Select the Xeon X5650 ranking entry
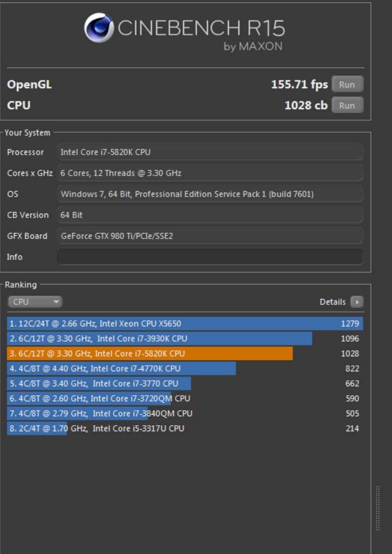This screenshot has width=392, height=554. pos(185,323)
